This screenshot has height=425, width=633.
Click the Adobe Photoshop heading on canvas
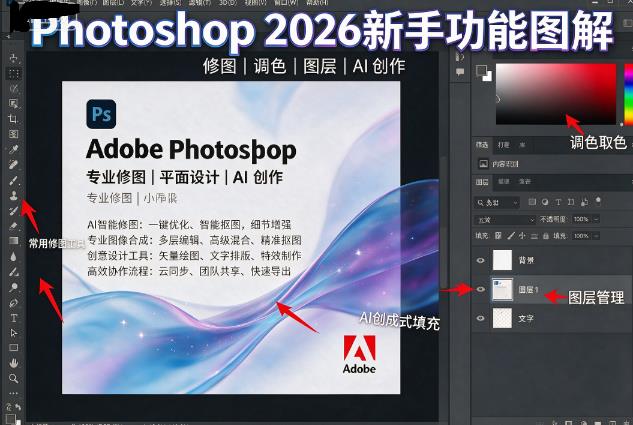(x=191, y=150)
